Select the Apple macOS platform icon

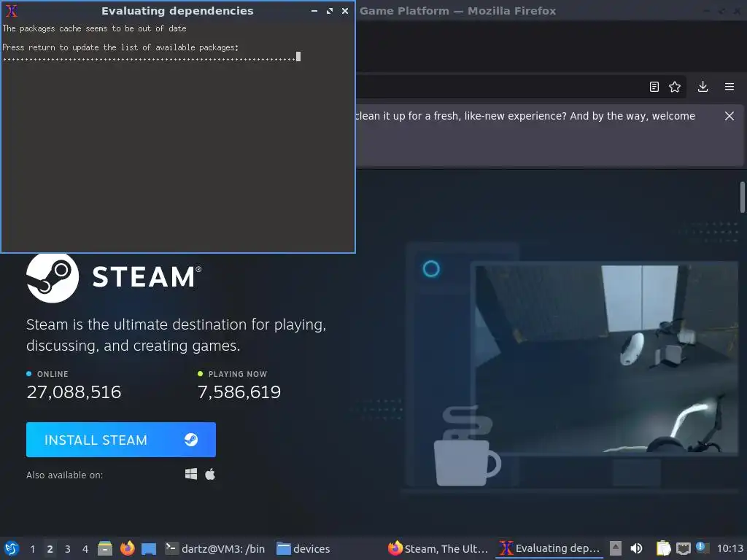210,474
